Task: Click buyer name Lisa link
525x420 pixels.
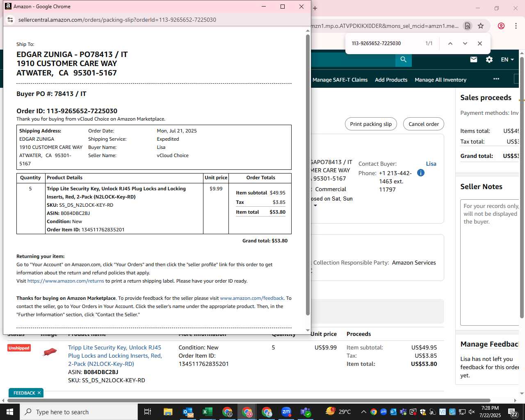Action: click(431, 164)
